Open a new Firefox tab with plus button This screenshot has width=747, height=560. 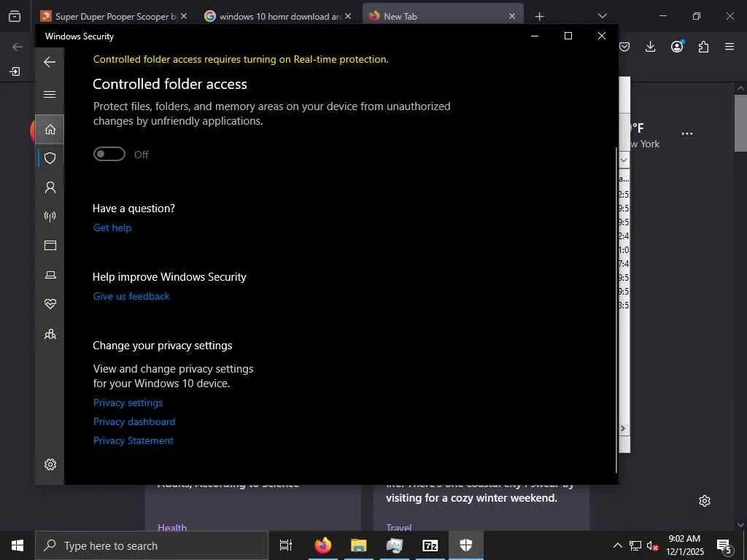tap(539, 16)
